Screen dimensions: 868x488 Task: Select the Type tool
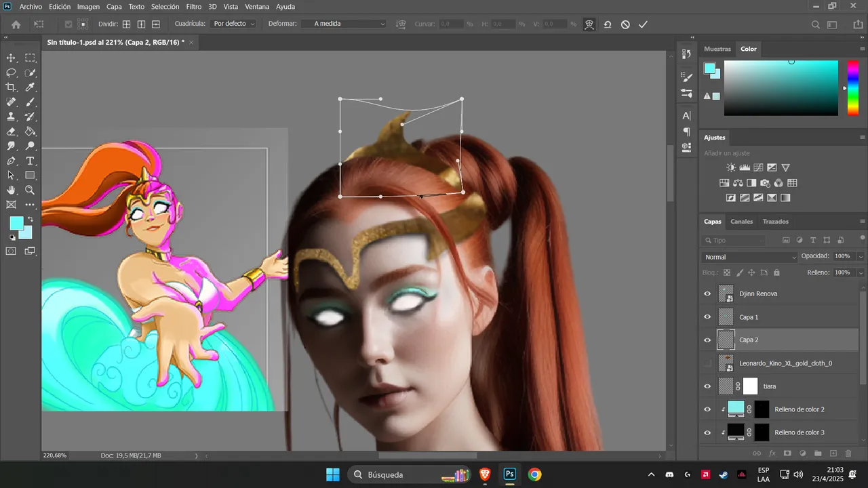[x=31, y=161]
